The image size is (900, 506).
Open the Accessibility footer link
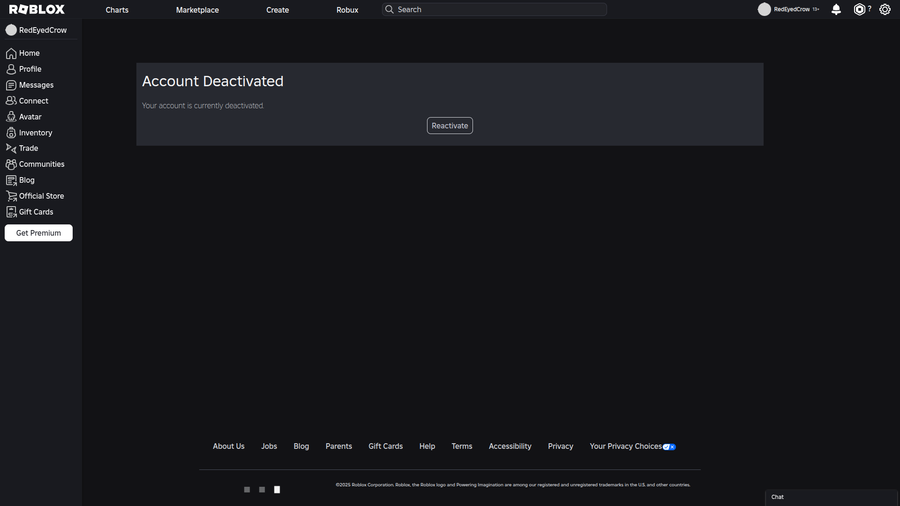click(x=510, y=446)
